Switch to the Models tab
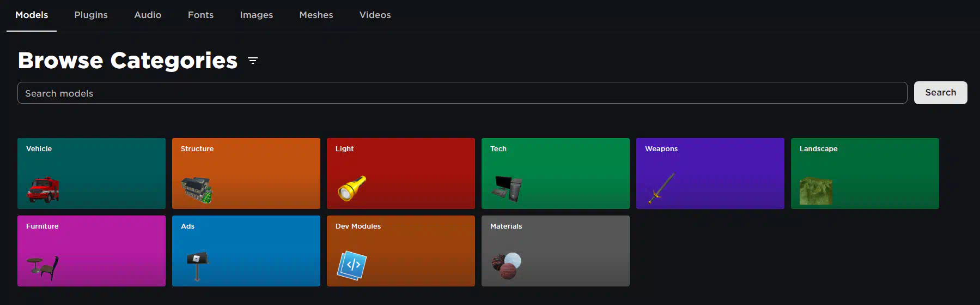The image size is (980, 305). (32, 15)
